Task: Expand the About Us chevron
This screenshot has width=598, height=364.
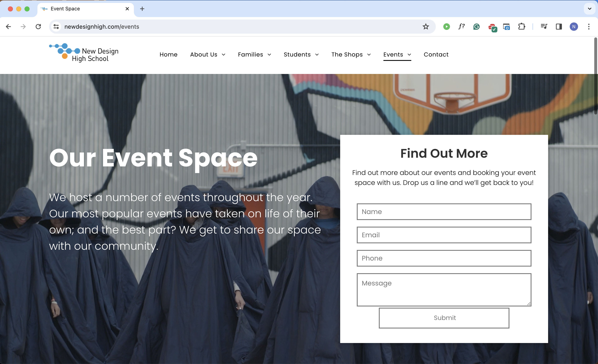Action: tap(224, 55)
